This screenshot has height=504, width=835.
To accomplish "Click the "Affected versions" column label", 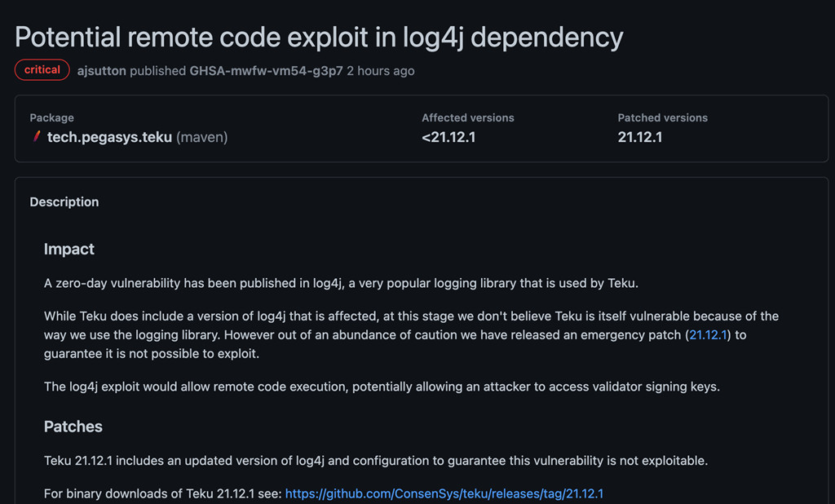I will 468,117.
